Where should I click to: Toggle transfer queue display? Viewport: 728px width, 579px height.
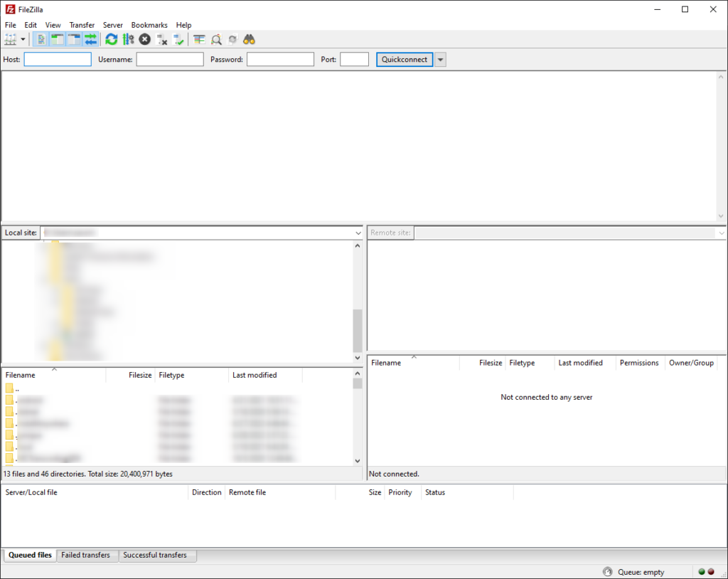(91, 40)
